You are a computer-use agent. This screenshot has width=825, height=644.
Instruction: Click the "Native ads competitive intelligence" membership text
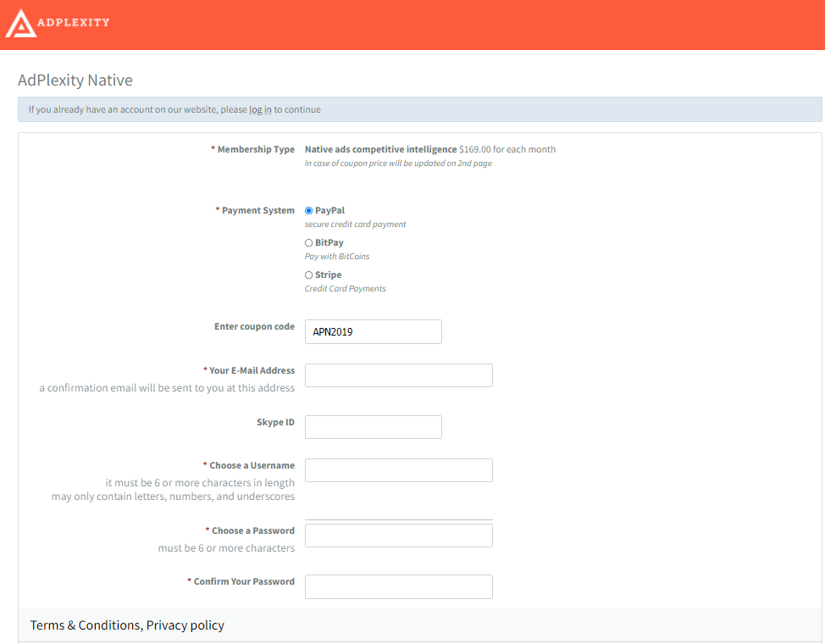[x=380, y=149]
